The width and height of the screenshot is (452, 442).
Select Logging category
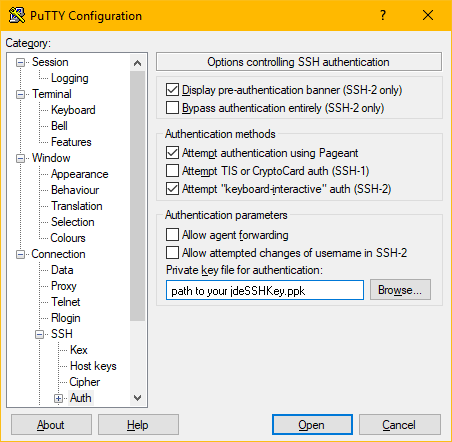[x=69, y=78]
